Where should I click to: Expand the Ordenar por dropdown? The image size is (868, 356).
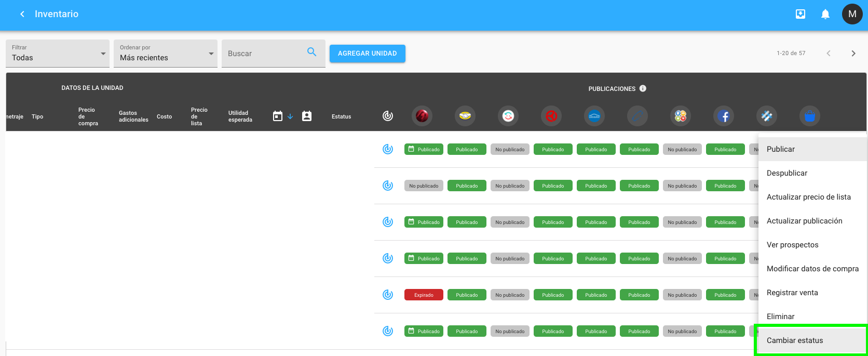[166, 54]
